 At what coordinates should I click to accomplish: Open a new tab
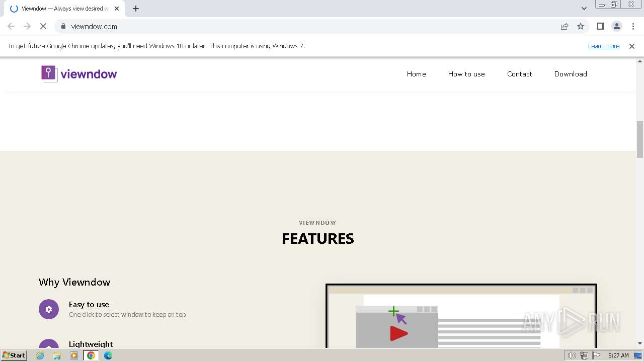coord(136,9)
